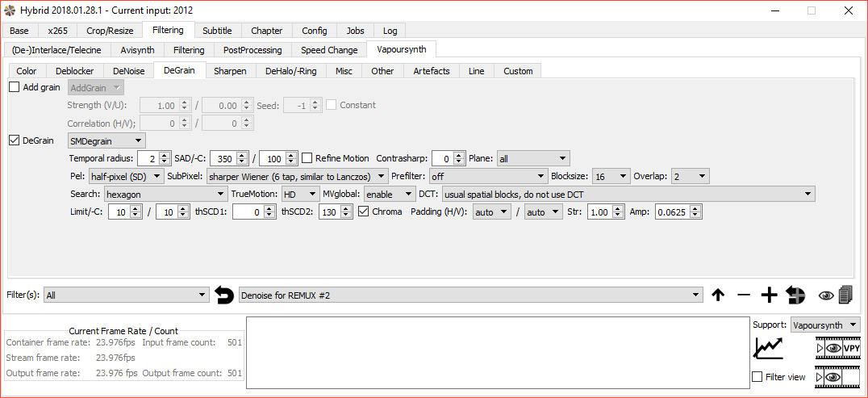Open the Support Vapoursynth dropdown
This screenshot has width=868, height=398.
coord(824,325)
